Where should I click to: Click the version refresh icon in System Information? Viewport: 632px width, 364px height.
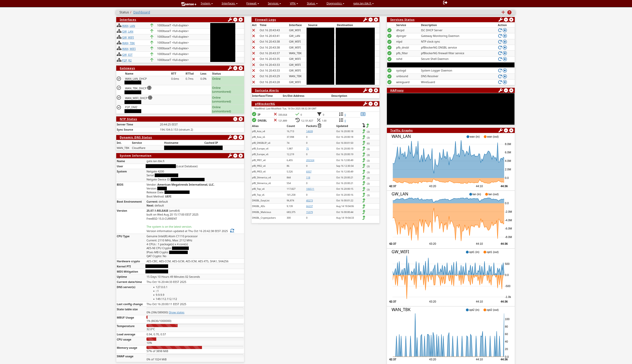[x=232, y=231]
